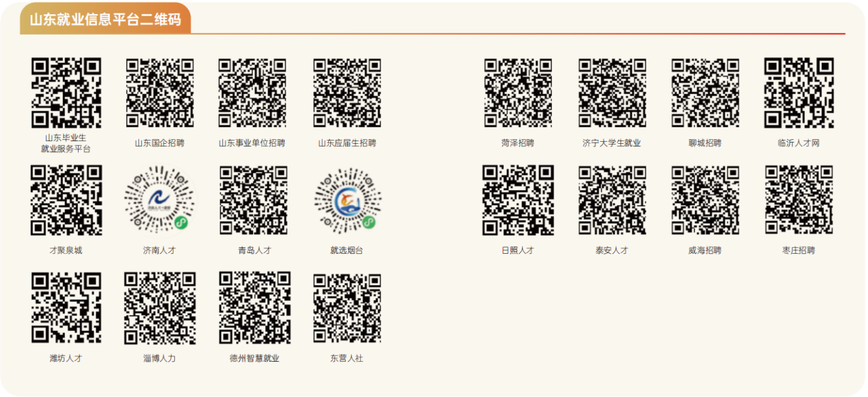Open the 淄博人力 QR code

pyautogui.click(x=160, y=308)
